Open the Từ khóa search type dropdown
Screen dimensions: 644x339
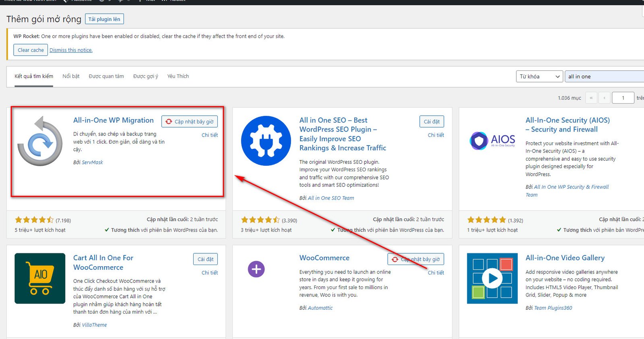pos(539,76)
